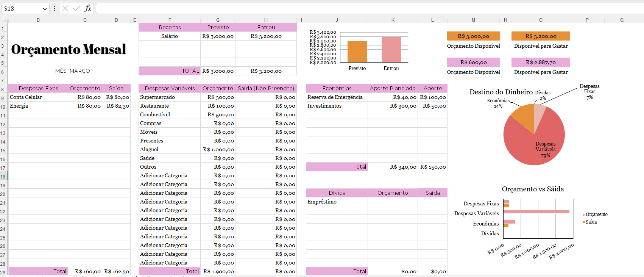This screenshot has width=644, height=277.
Task: Select row 9 header
Action: [3, 98]
